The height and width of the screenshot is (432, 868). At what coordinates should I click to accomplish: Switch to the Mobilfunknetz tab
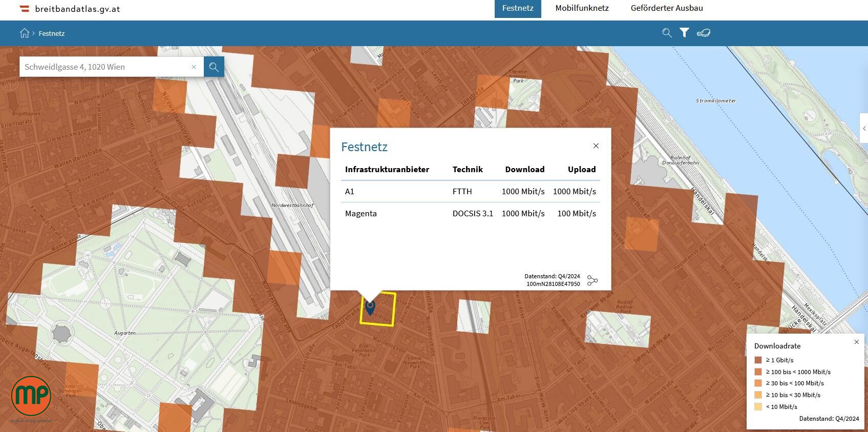(x=582, y=8)
